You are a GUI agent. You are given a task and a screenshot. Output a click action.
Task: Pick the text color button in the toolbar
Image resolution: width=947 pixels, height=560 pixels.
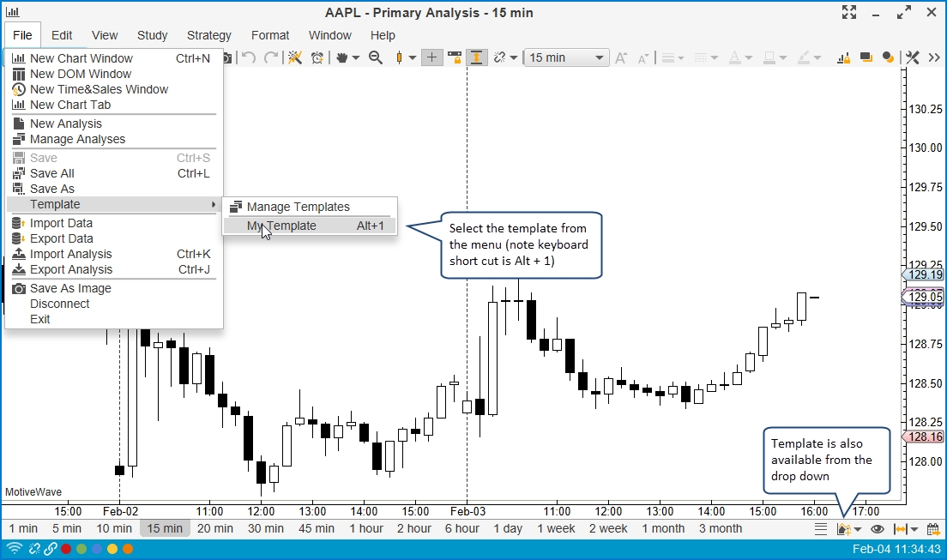point(734,58)
